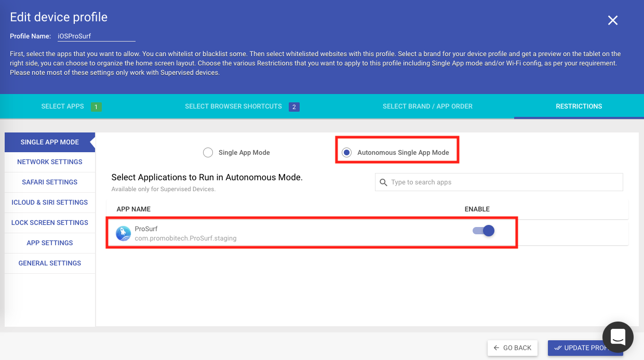
Task: Open Network Settings section
Action: (50, 162)
